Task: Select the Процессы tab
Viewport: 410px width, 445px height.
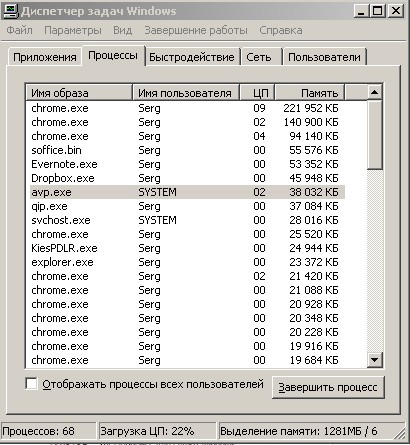Action: click(113, 55)
